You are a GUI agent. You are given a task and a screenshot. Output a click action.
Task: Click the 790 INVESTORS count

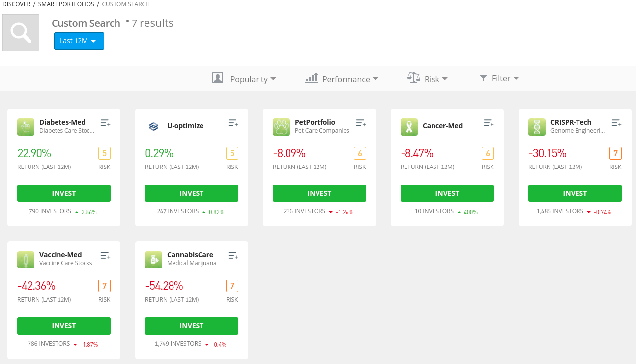tap(50, 211)
